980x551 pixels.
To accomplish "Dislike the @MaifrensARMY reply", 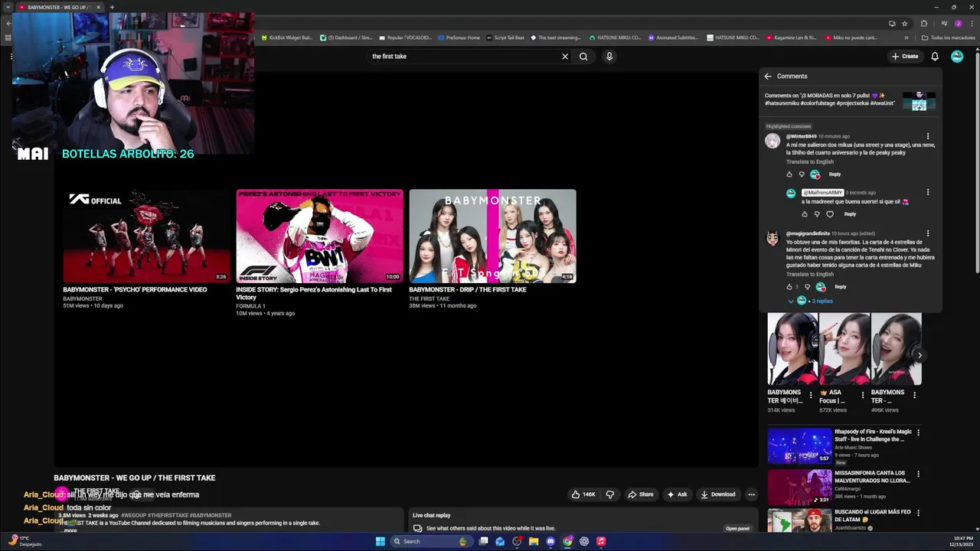I will 817,214.
